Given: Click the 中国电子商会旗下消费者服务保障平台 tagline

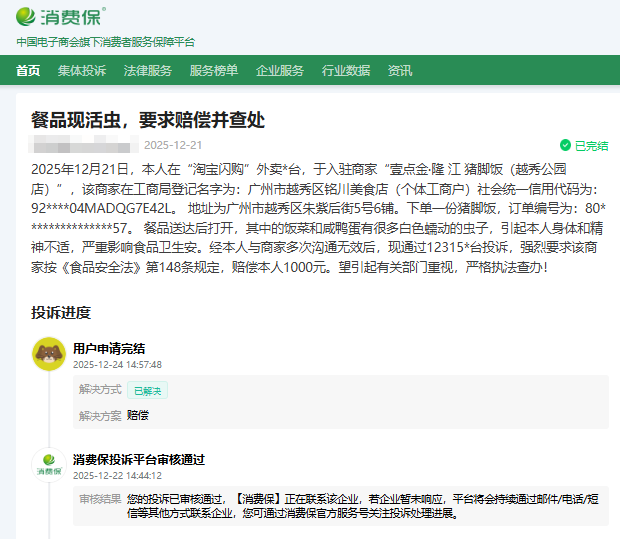Looking at the screenshot, I should [106, 42].
